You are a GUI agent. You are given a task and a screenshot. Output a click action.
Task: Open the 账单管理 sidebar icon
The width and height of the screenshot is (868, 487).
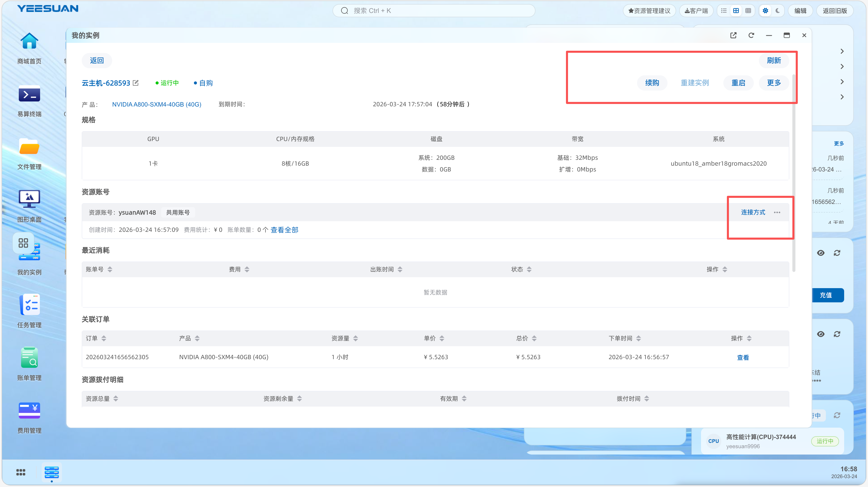(x=29, y=358)
